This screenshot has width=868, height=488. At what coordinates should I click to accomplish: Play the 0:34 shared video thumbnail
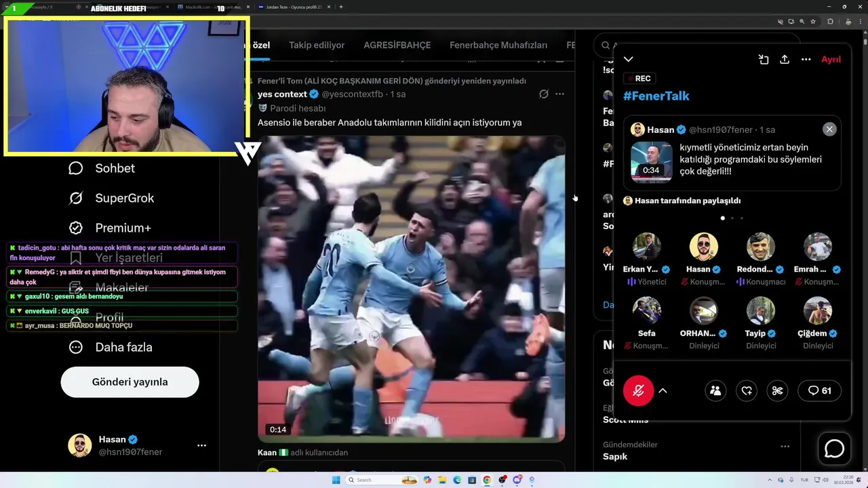(652, 162)
